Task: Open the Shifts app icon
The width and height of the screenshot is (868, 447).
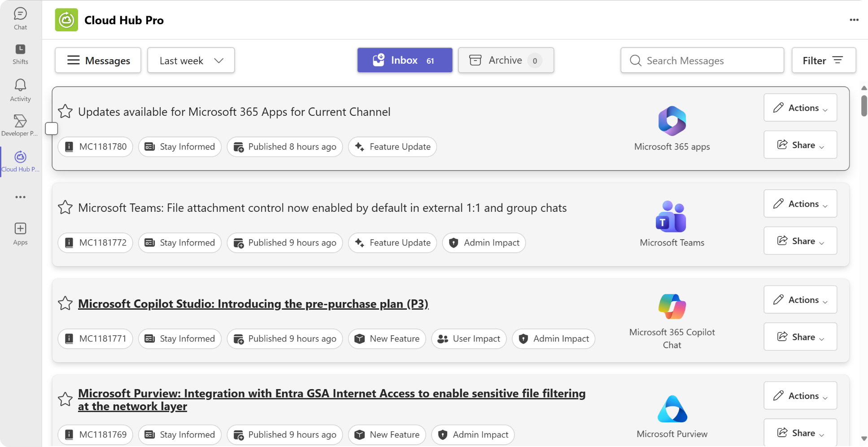Action: 20,49
